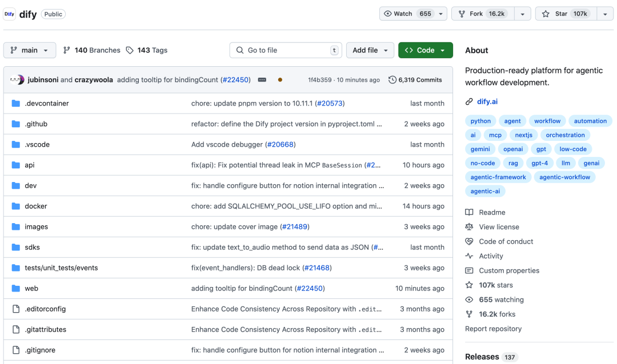Click the api folder icon
The height and width of the screenshot is (364, 617).
(x=16, y=165)
